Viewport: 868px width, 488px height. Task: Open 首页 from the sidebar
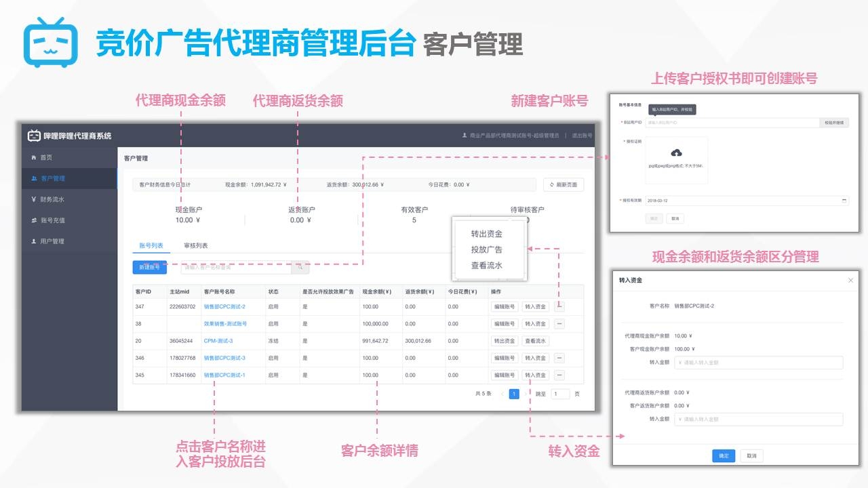[45, 157]
